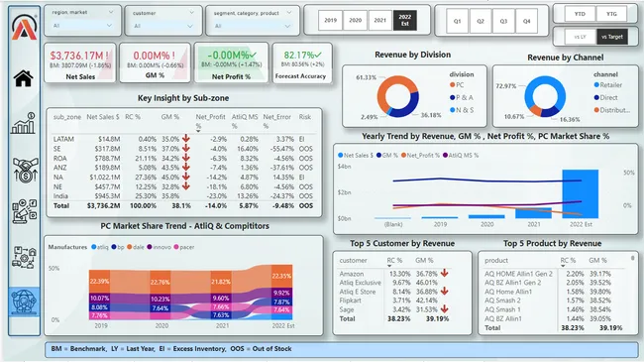The image size is (644, 362).
Task: Click dale manufacturer legend item
Action: pyautogui.click(x=136, y=247)
